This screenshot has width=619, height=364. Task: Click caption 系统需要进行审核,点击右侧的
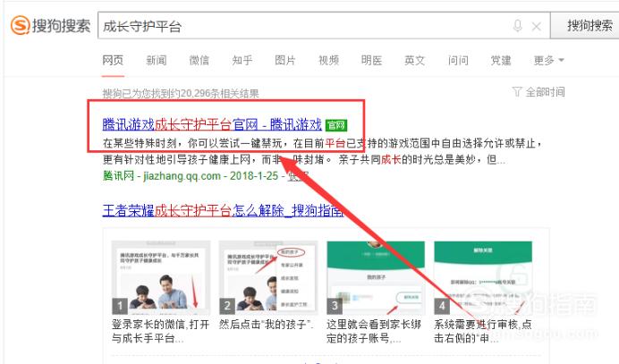(x=482, y=331)
